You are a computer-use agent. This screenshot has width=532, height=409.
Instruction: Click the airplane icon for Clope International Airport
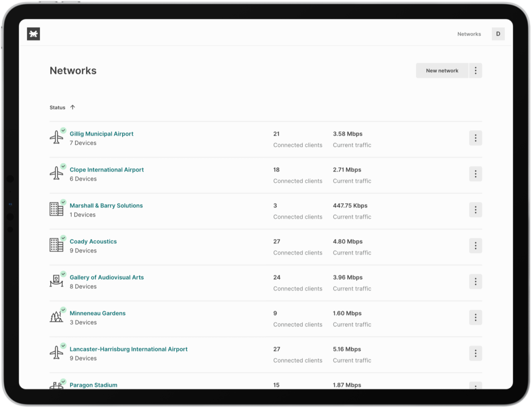point(57,173)
